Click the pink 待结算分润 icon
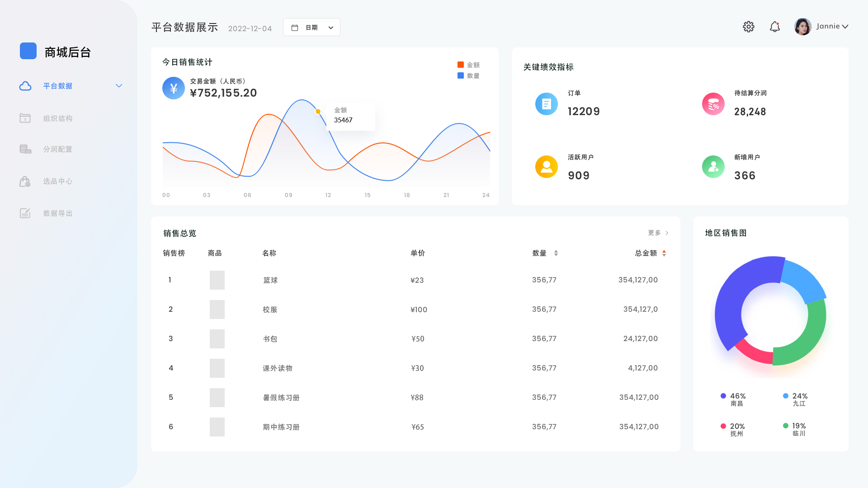 713,104
